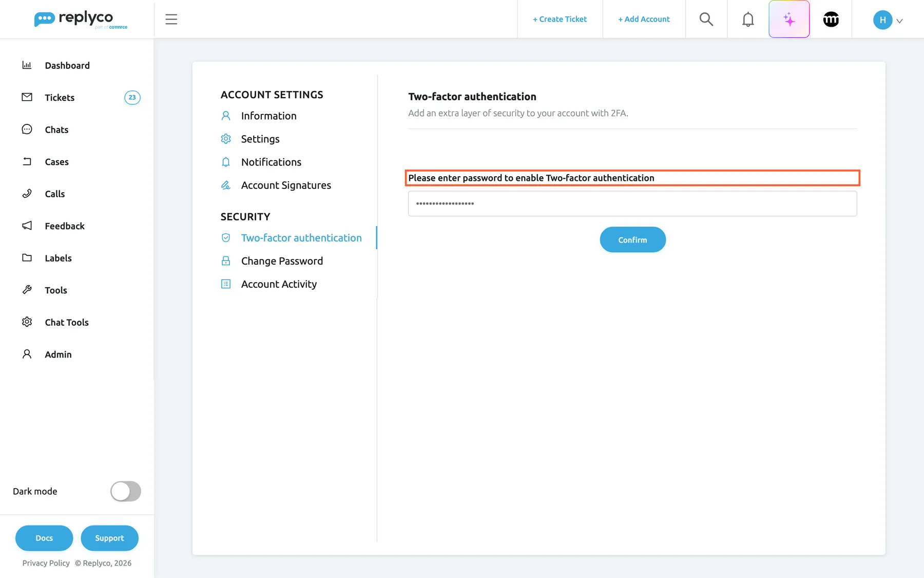Open Information account settings
Screen dimensions: 924x578
pyautogui.click(x=268, y=116)
